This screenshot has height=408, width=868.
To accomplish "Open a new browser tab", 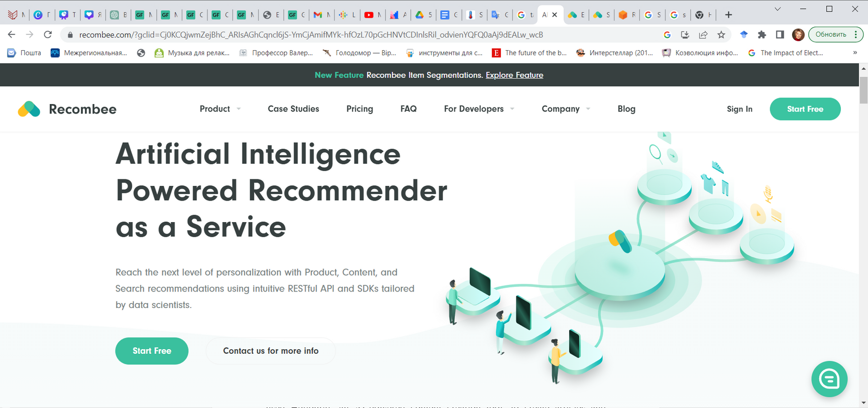I will pos(728,15).
